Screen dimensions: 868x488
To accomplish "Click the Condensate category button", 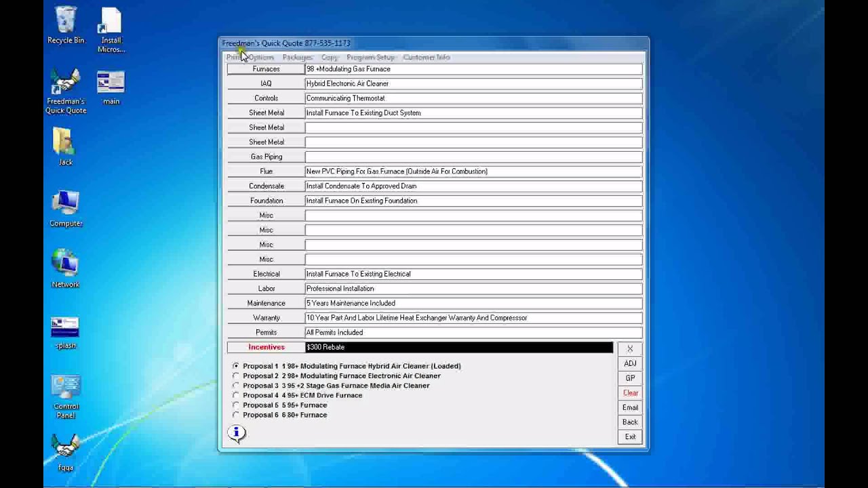I will point(266,186).
